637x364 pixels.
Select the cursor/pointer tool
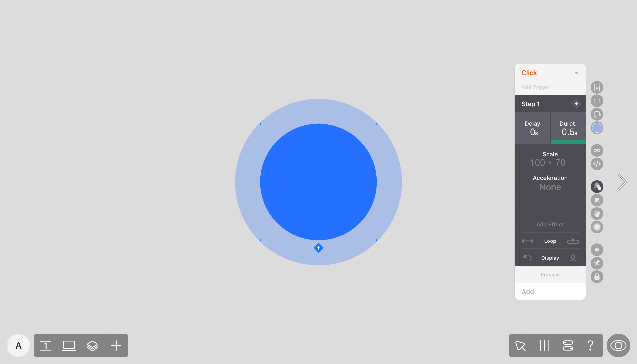click(596, 200)
